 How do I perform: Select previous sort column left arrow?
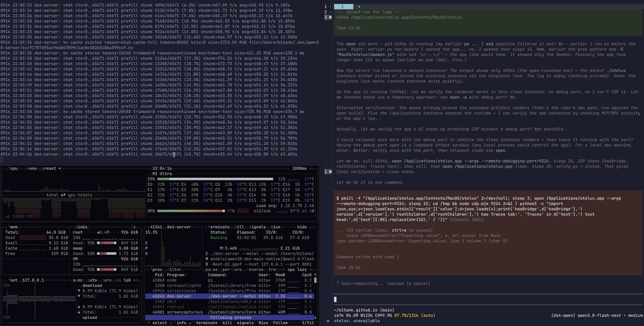point(284,270)
